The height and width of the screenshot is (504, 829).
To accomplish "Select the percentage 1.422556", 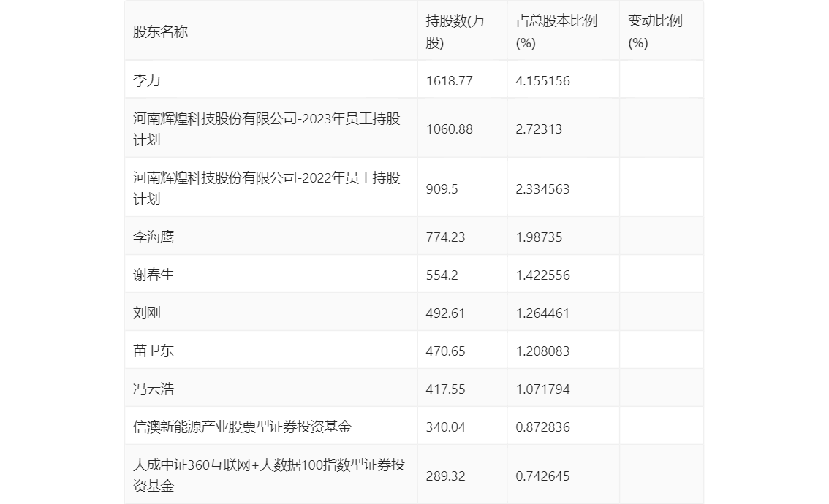I will pyautogui.click(x=542, y=275).
